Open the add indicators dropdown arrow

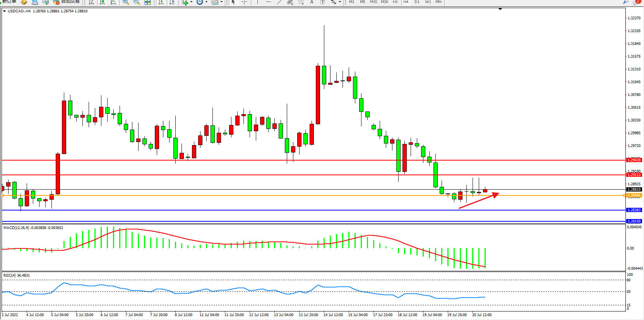click(x=191, y=2)
